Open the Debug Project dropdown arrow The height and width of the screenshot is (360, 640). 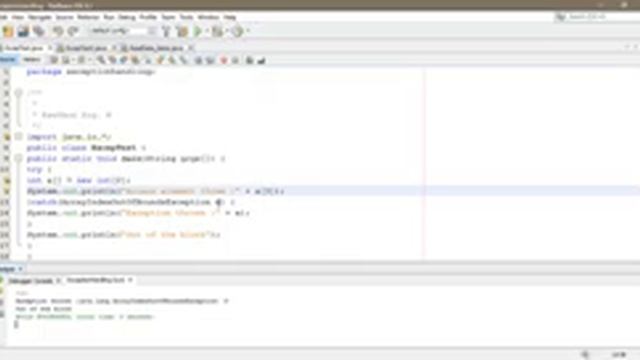tap(227, 31)
